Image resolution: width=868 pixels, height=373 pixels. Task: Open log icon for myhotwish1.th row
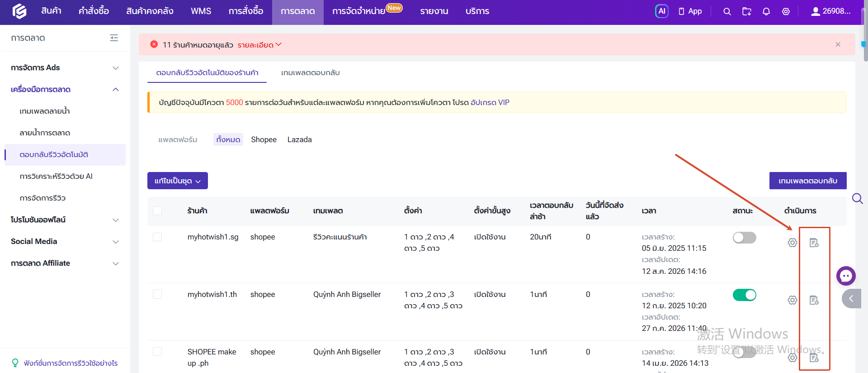coord(814,300)
